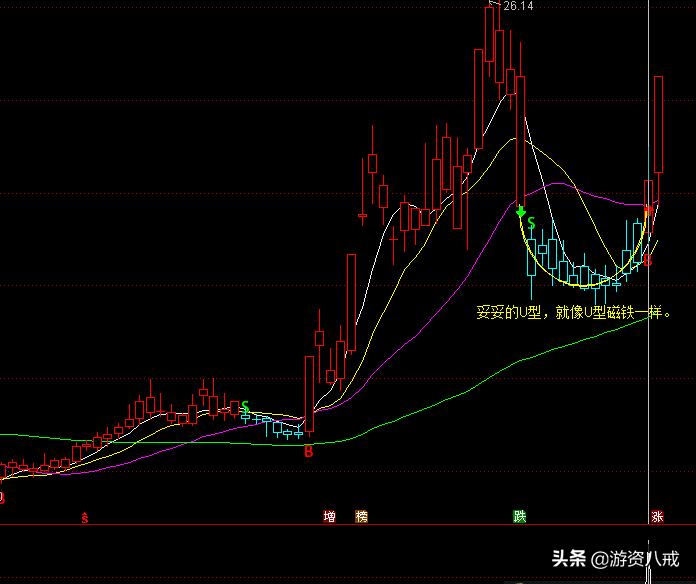Click green S signal beside the U-shape

(531, 223)
